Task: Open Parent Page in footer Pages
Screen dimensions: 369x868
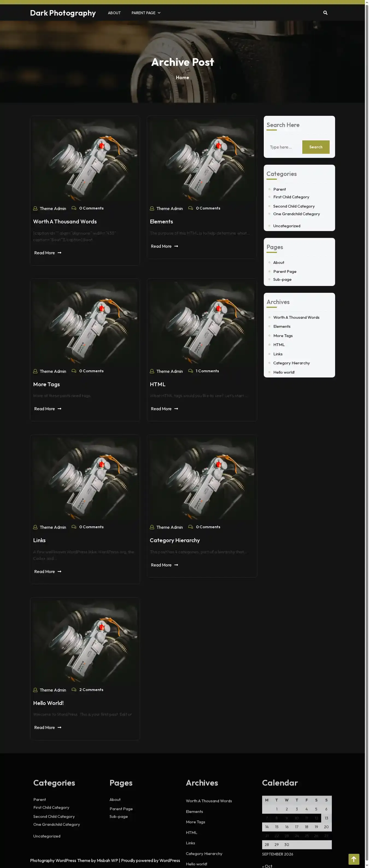Action: pos(121,809)
